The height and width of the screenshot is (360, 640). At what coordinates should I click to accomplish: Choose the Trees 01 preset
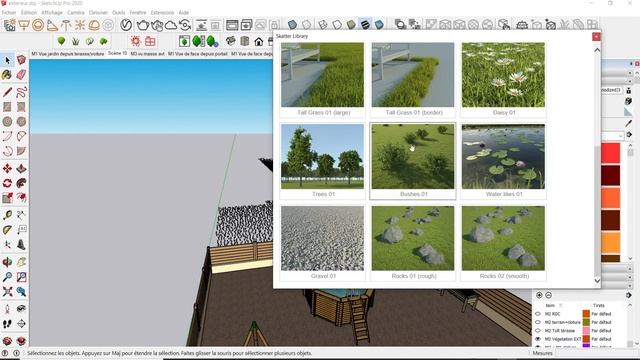pyautogui.click(x=322, y=161)
